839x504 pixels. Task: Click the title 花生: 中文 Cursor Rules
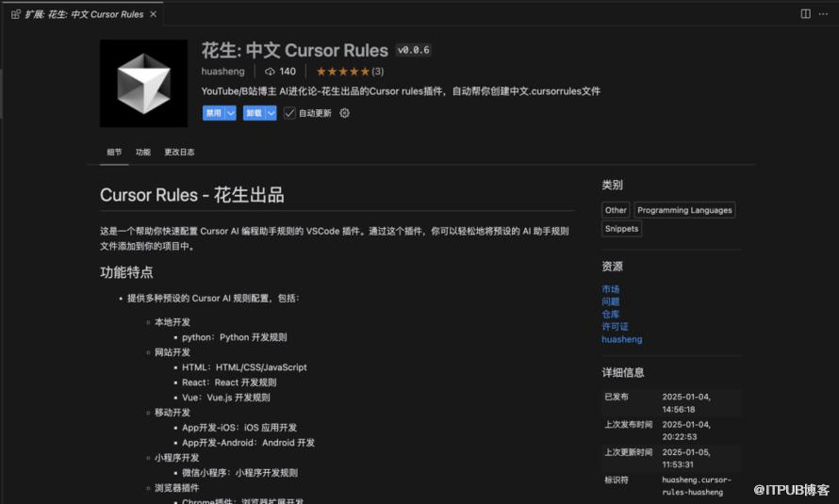(x=295, y=50)
